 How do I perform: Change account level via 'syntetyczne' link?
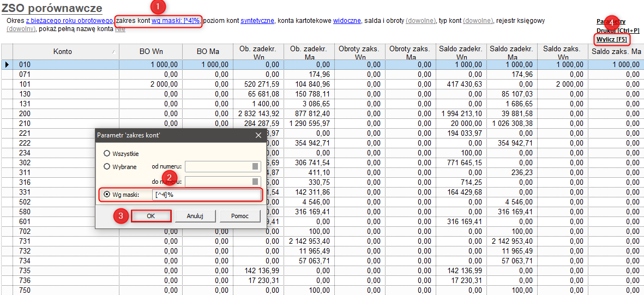257,21
